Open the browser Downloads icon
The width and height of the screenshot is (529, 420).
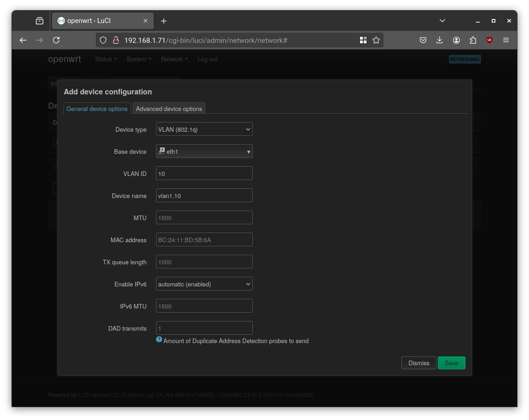(440, 40)
